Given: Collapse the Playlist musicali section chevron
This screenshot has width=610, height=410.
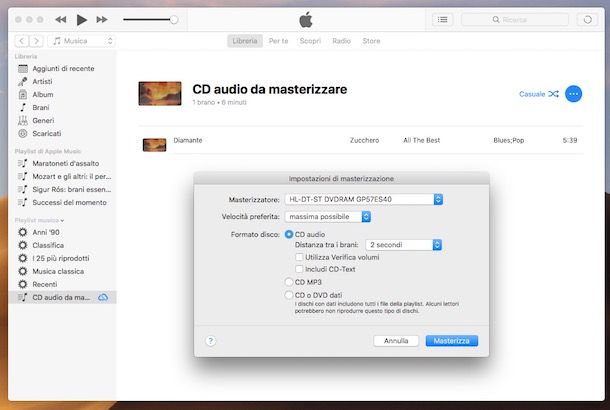Looking at the screenshot, I should click(62, 221).
